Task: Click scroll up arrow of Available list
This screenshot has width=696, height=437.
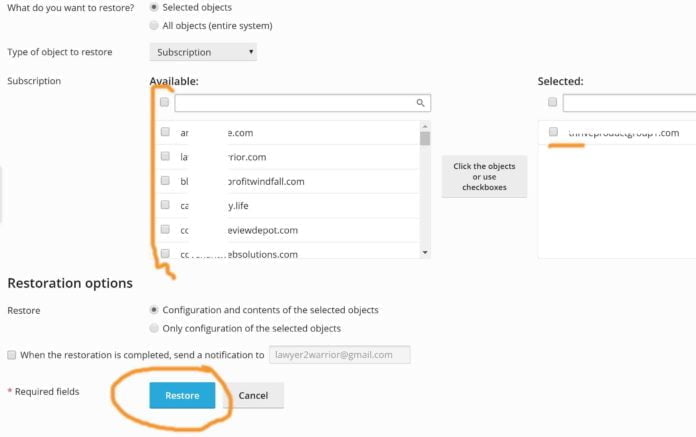Action: 425,126
